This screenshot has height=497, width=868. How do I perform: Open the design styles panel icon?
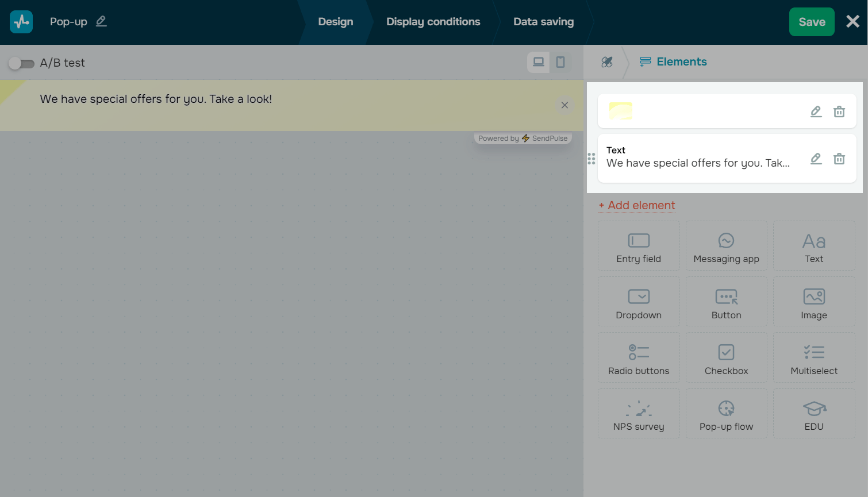(607, 62)
